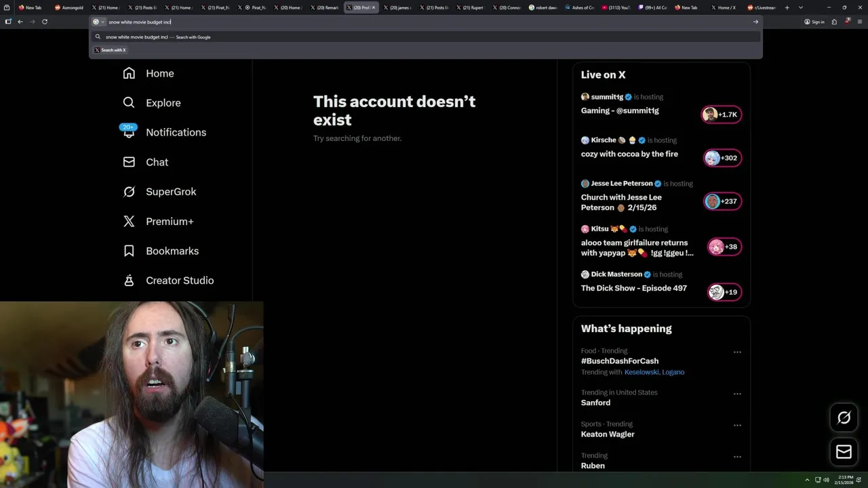Open more options for Ruben trend

737,457
